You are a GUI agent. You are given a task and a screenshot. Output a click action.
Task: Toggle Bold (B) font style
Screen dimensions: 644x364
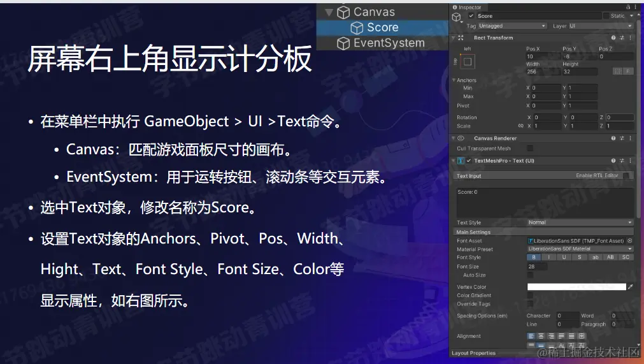(x=534, y=257)
